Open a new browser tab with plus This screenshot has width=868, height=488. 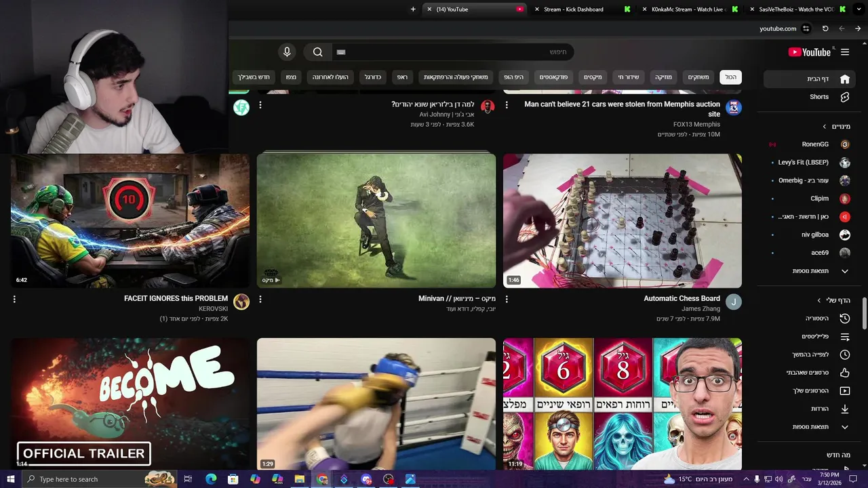pyautogui.click(x=413, y=9)
